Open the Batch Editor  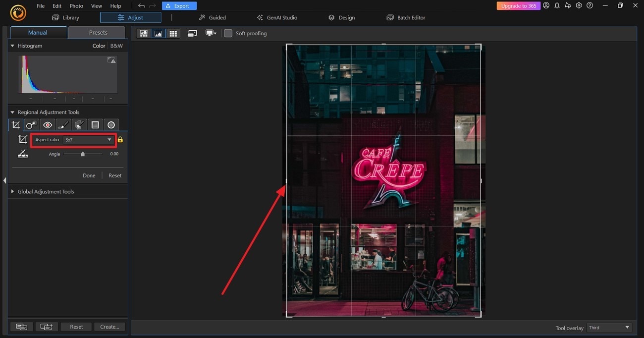tap(406, 17)
